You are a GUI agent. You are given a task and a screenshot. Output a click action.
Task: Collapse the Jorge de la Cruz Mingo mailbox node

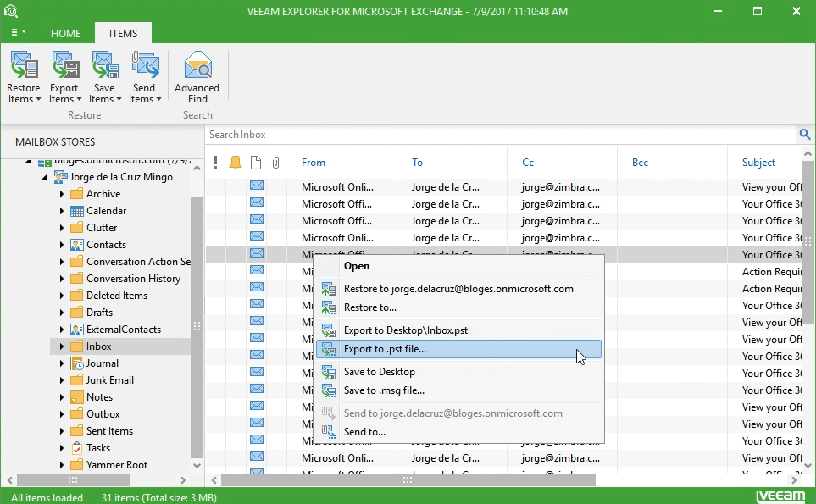(x=44, y=177)
